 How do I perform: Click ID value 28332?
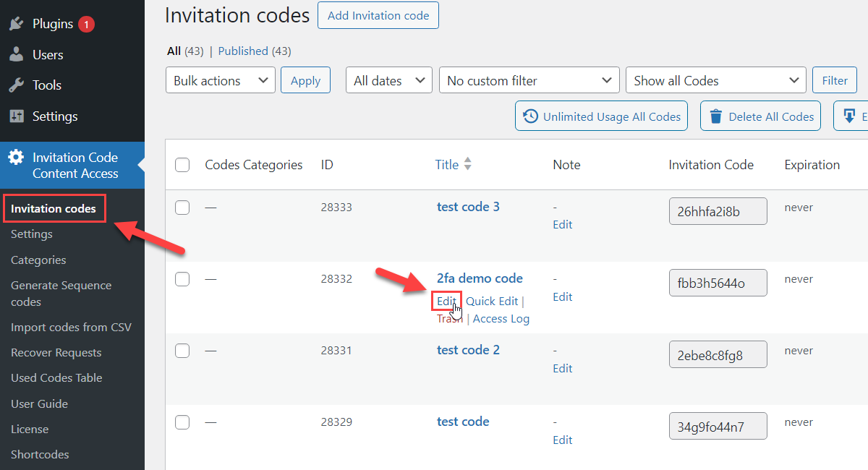(x=336, y=279)
